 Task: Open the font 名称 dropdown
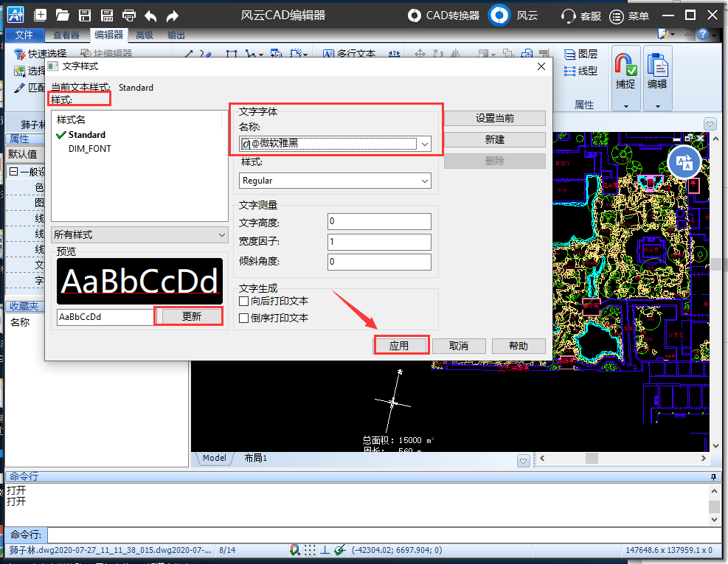[424, 144]
